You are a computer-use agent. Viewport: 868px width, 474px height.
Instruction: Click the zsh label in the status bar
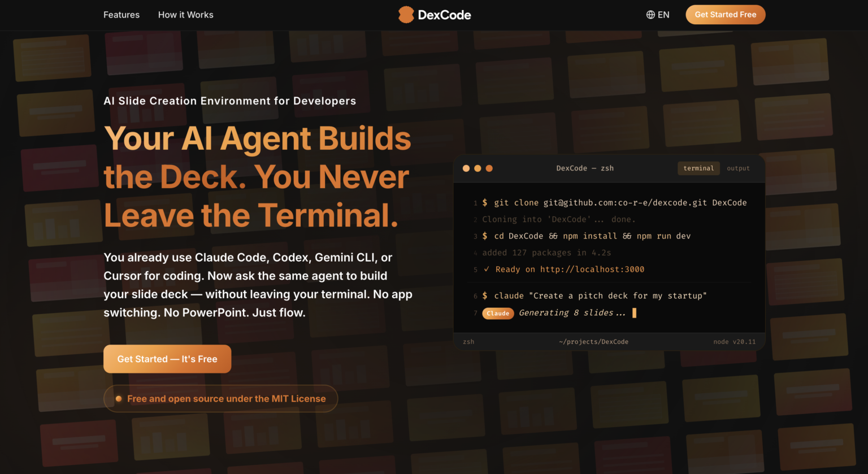click(x=468, y=342)
